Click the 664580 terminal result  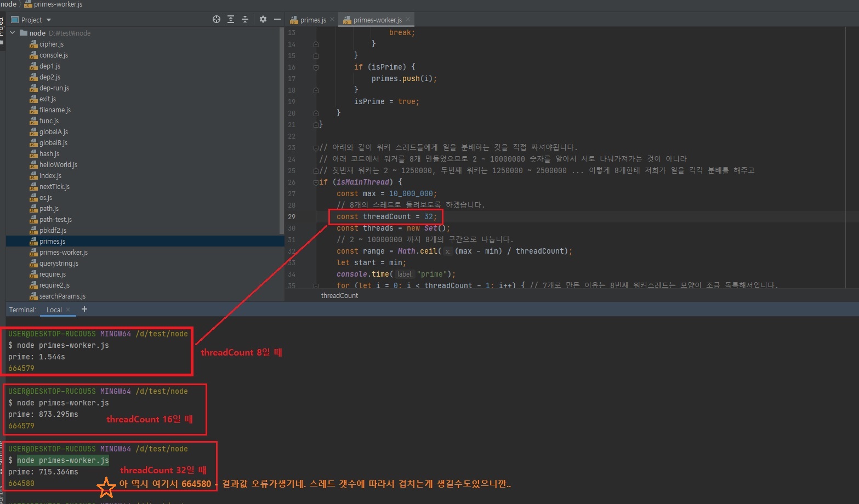pyautogui.click(x=21, y=483)
